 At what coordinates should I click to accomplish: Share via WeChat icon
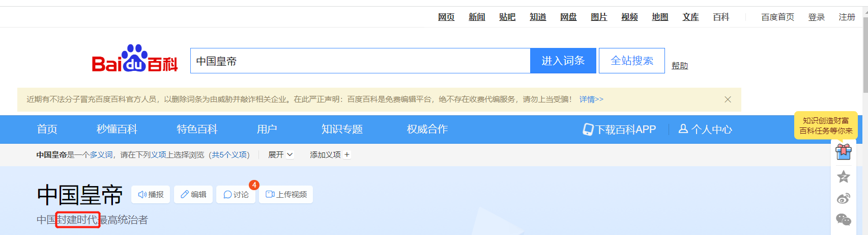coord(843,220)
